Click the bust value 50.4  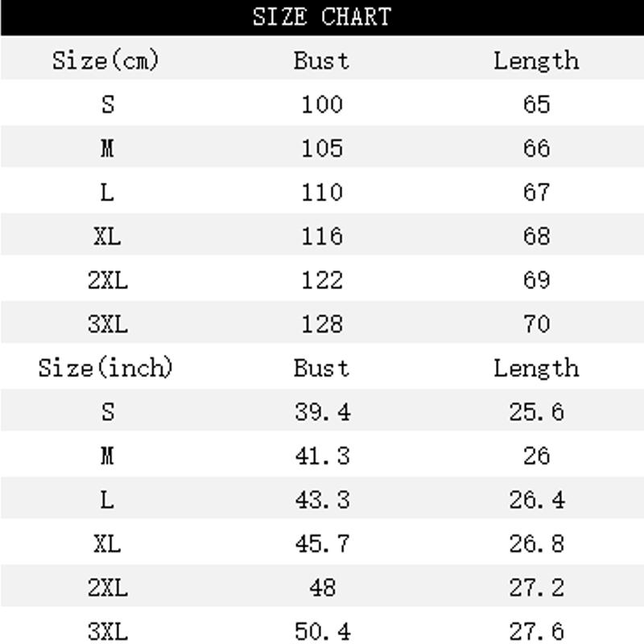[x=321, y=632]
